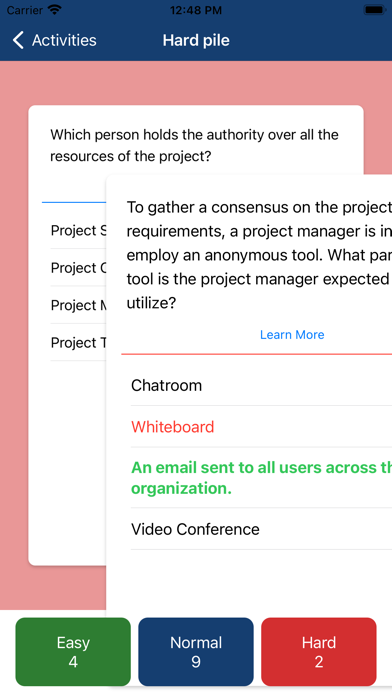Tap the battery indicator icon
392x696 pixels.
click(x=374, y=10)
